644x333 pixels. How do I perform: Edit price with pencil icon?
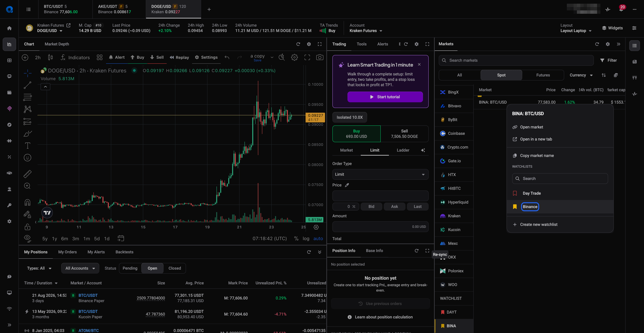[x=347, y=185]
